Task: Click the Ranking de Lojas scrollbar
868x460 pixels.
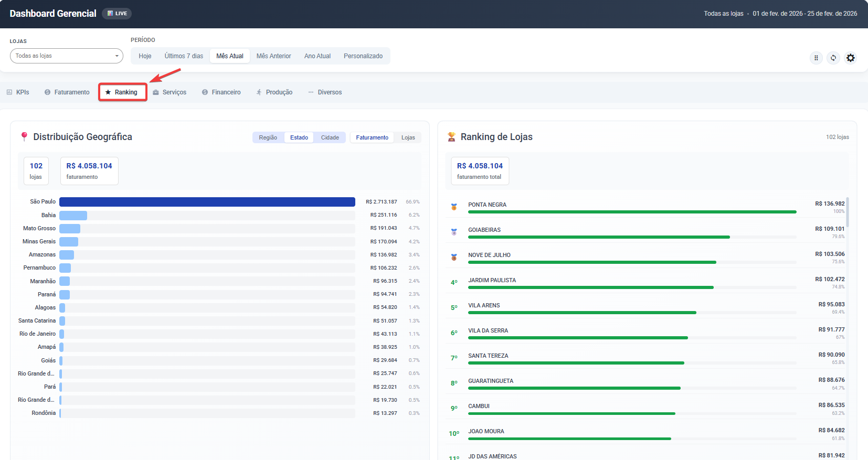Action: coord(847,212)
